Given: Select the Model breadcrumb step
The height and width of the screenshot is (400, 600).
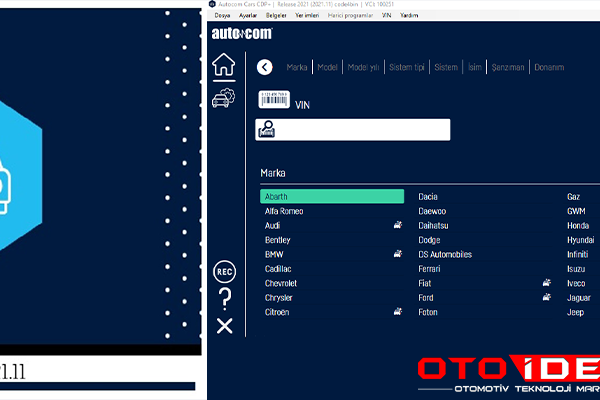Looking at the screenshot, I should pos(328,67).
